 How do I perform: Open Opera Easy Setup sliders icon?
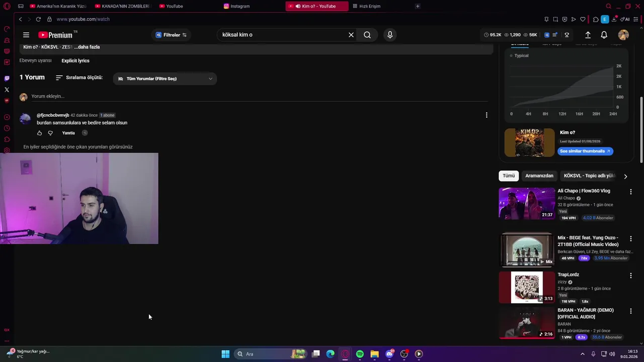pos(636,19)
